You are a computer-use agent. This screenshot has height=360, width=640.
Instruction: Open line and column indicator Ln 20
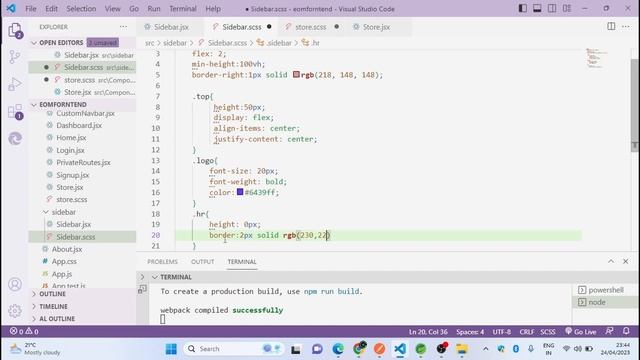tap(428, 331)
